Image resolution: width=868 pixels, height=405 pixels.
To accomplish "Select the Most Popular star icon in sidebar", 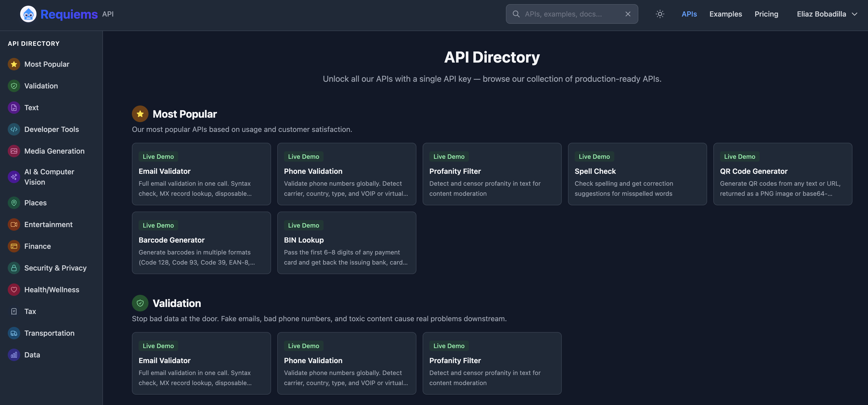I will click(14, 64).
